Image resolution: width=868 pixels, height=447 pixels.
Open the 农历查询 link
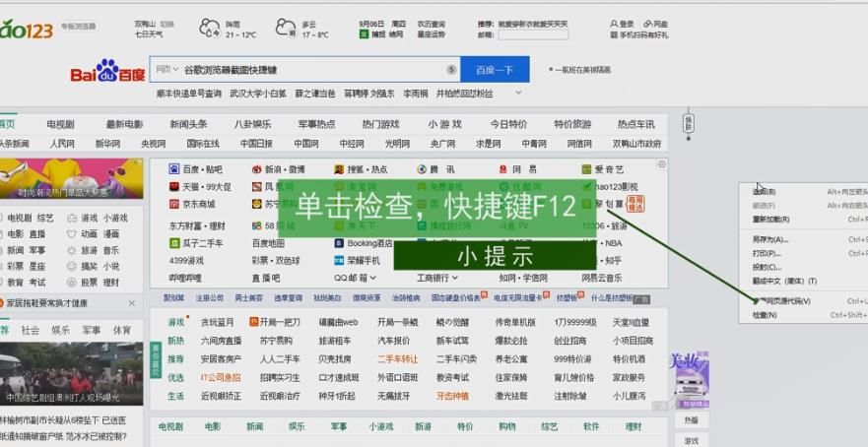[x=432, y=25]
